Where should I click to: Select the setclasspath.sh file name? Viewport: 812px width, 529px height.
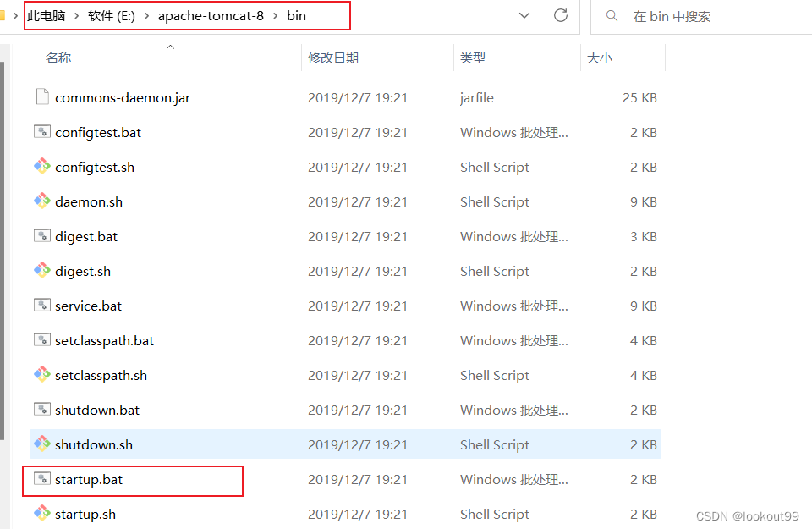click(101, 376)
